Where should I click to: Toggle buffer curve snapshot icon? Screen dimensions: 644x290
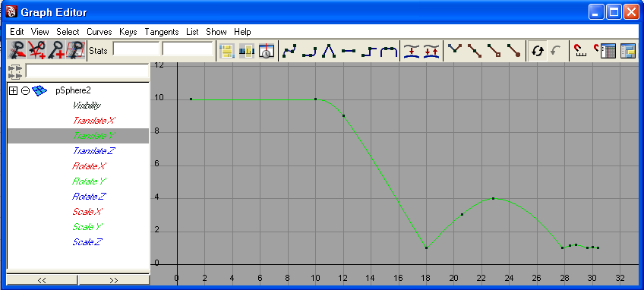coord(412,51)
